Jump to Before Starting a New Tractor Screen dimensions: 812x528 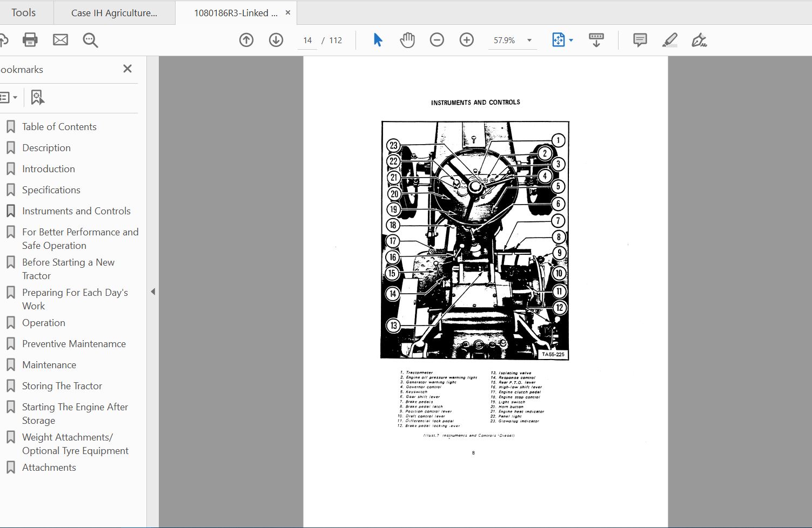click(x=68, y=269)
